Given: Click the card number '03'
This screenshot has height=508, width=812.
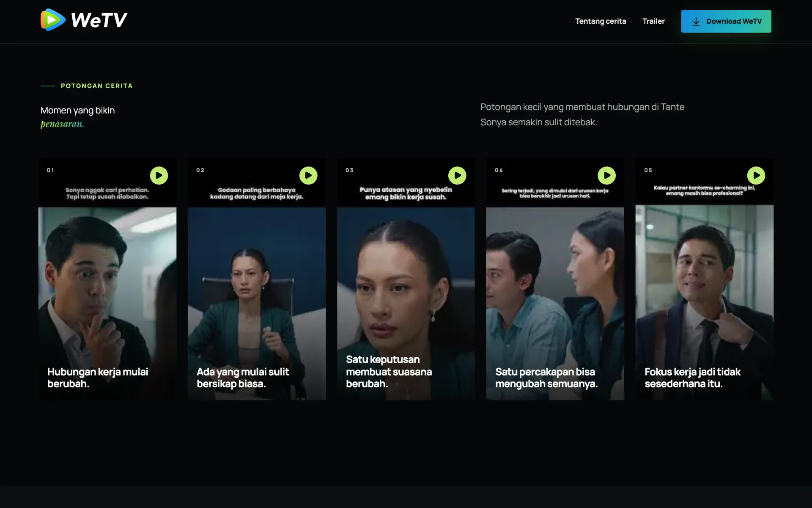Looking at the screenshot, I should tap(349, 170).
